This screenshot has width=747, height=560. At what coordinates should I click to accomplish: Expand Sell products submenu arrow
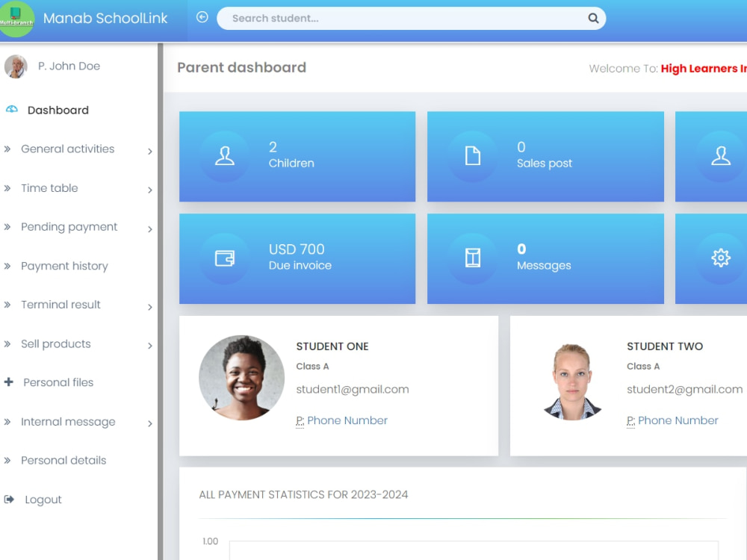click(x=150, y=346)
